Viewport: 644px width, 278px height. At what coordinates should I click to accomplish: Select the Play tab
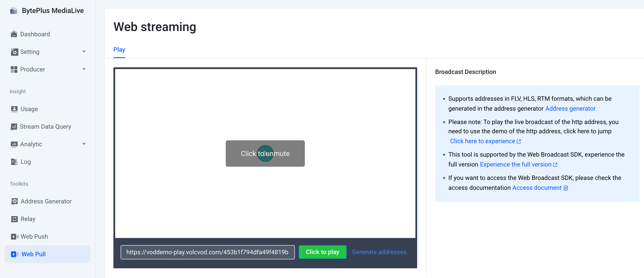point(119,49)
